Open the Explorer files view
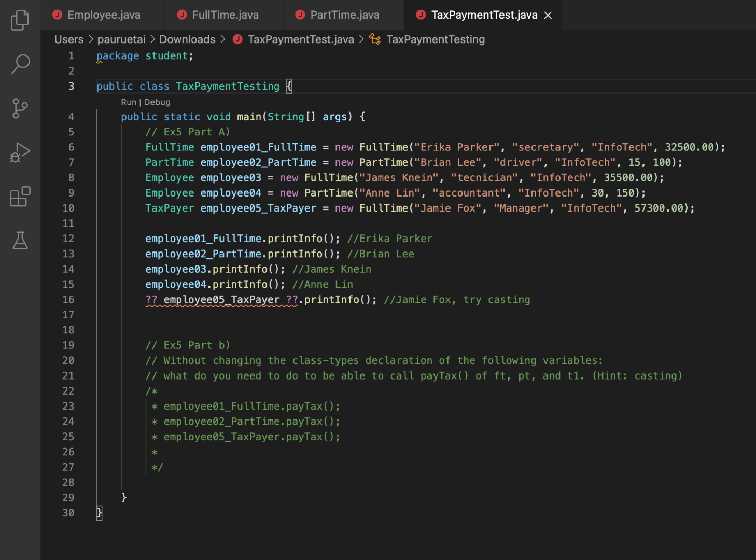 pyautogui.click(x=20, y=20)
